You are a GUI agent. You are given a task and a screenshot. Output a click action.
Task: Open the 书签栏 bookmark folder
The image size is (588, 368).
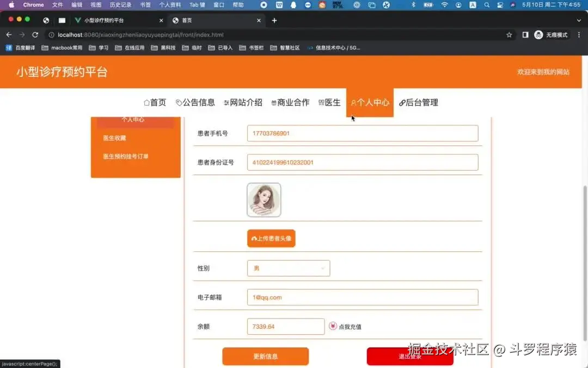[x=251, y=48]
